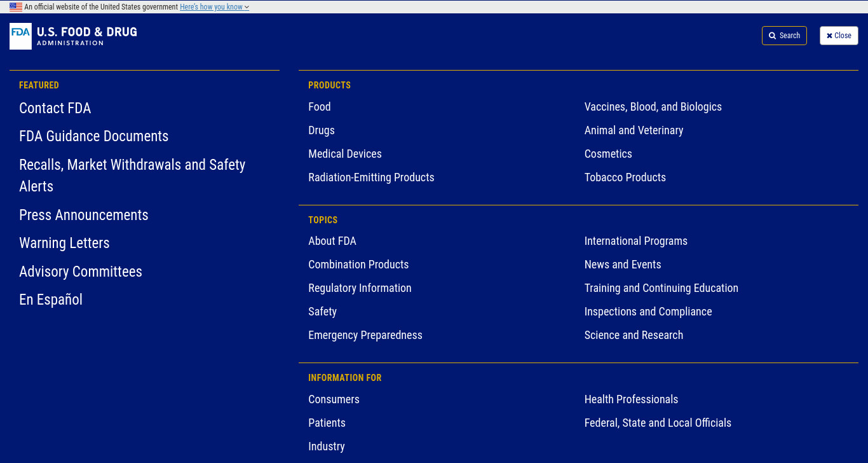Go to Recalls, Market Withdrawals and Safety Alerts

coord(132,176)
